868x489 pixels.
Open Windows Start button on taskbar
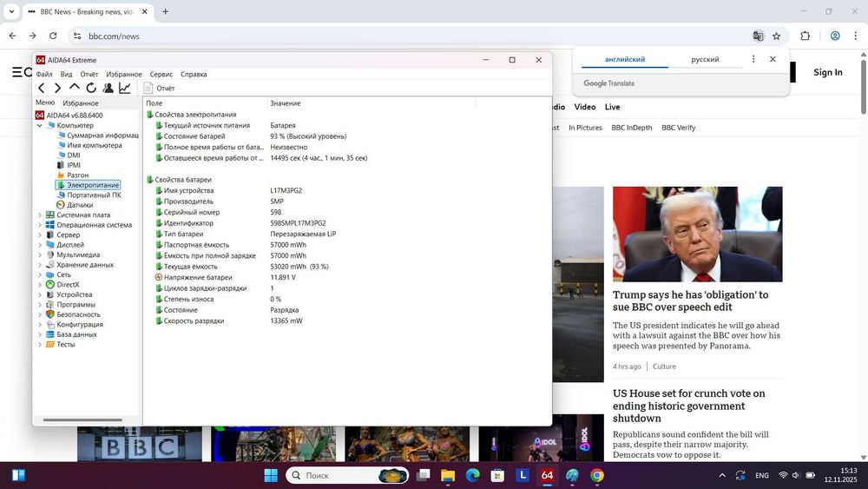(x=271, y=475)
